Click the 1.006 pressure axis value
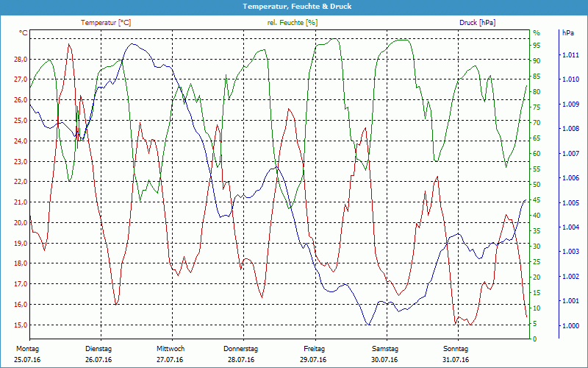Screen dimensions: 588x368 (570, 177)
